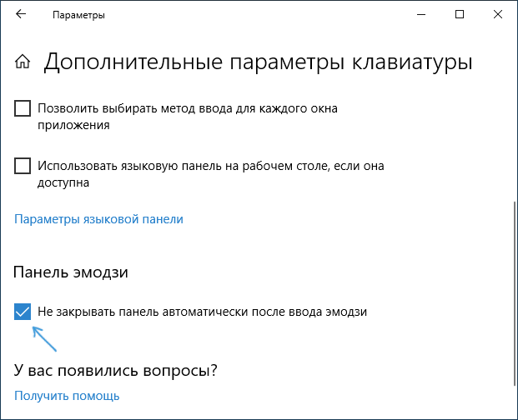Close the Параметры window
This screenshot has height=420, width=518.
click(x=498, y=14)
